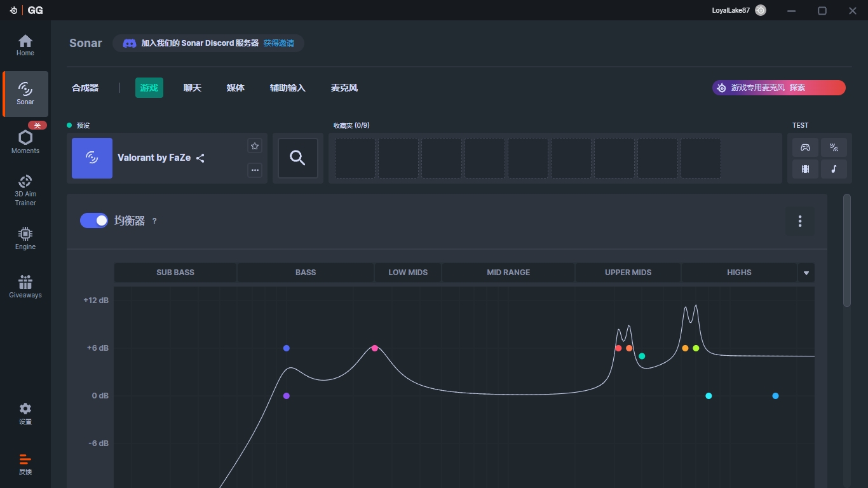The image size is (868, 488).
Task: Select the teal-green EQ point below +6 dB
Action: coord(642,356)
